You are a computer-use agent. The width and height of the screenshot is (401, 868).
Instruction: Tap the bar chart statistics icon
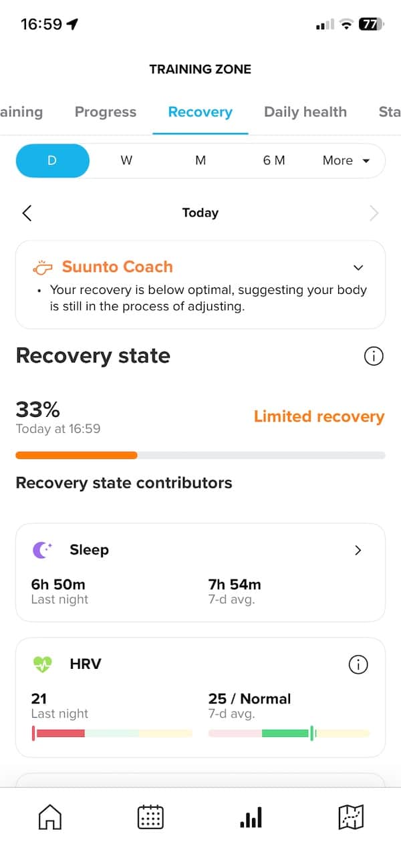(x=251, y=817)
